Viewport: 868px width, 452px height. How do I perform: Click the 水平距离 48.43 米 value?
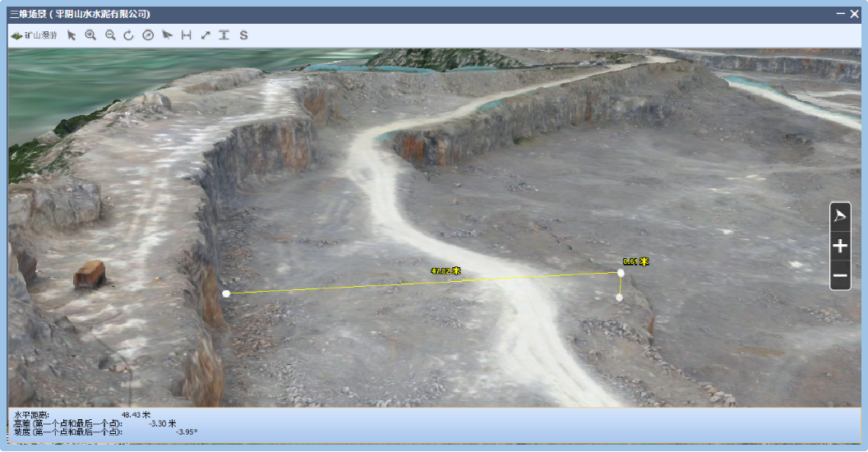coord(136,415)
